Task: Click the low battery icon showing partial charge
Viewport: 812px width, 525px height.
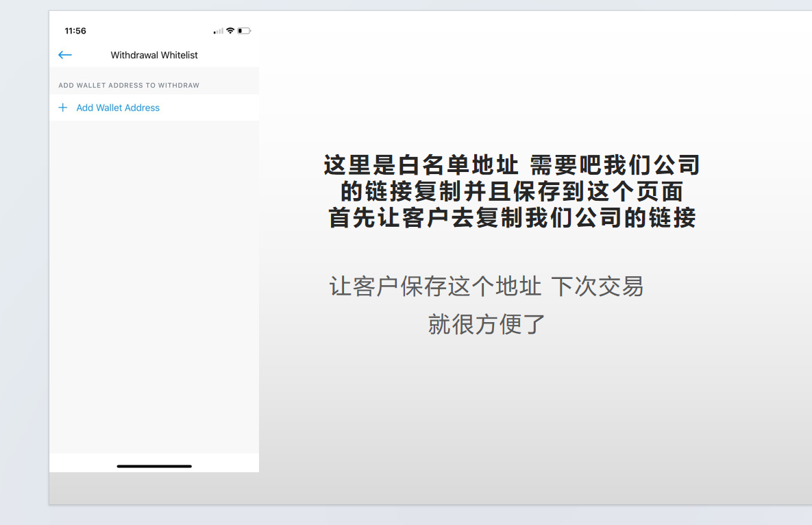Action: 245,30
